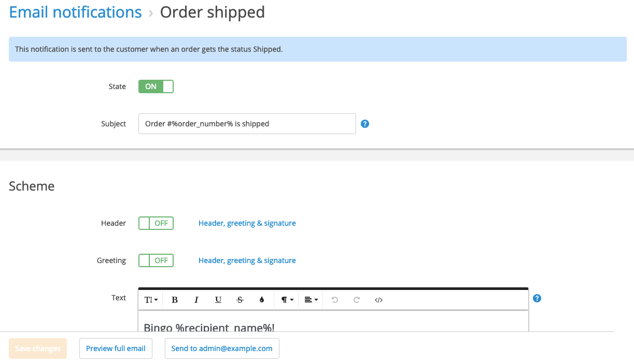Enable the Greeting toggle
Viewport: 634px width, 364px height.
[156, 260]
